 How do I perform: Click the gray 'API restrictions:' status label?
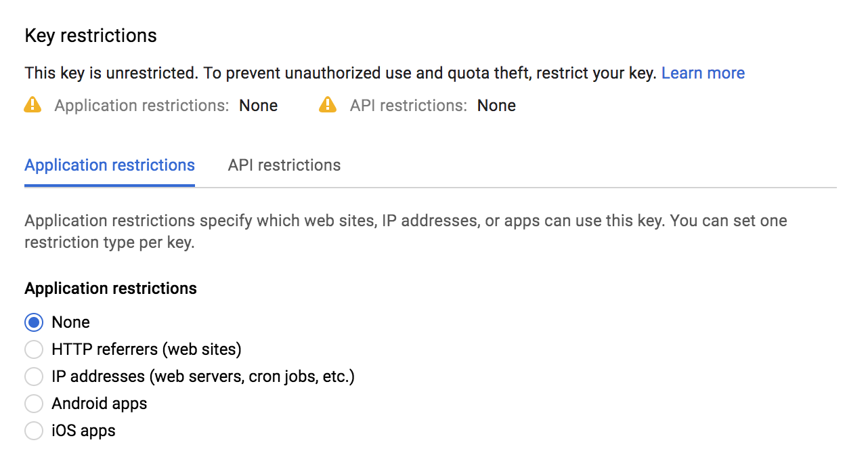click(408, 106)
